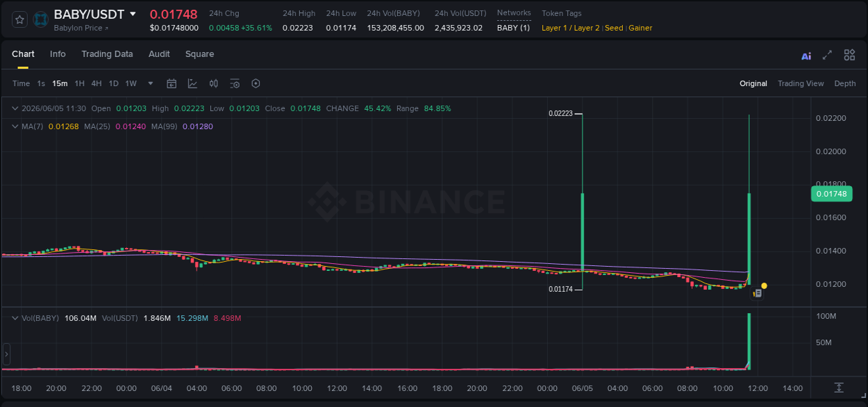Screen dimensions: 868x407
Task: Click the 0.01174 low price marker label
Action: tap(560, 289)
